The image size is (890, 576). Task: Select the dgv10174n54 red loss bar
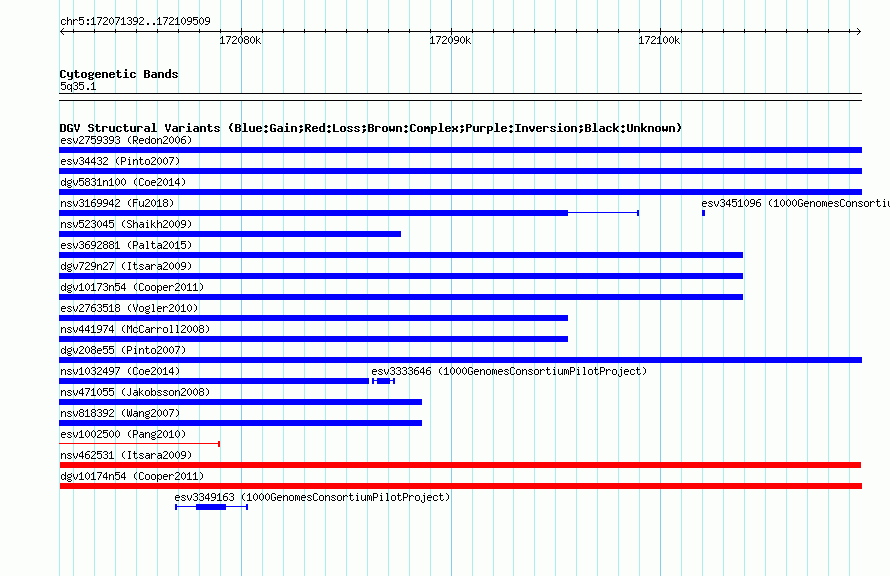coord(460,486)
